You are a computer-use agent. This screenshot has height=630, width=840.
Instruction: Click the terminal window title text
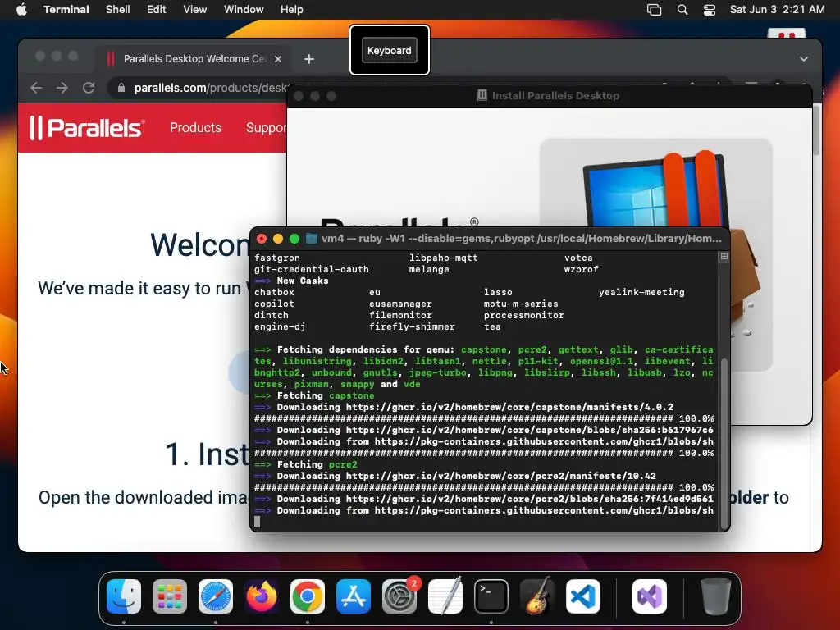click(x=521, y=239)
